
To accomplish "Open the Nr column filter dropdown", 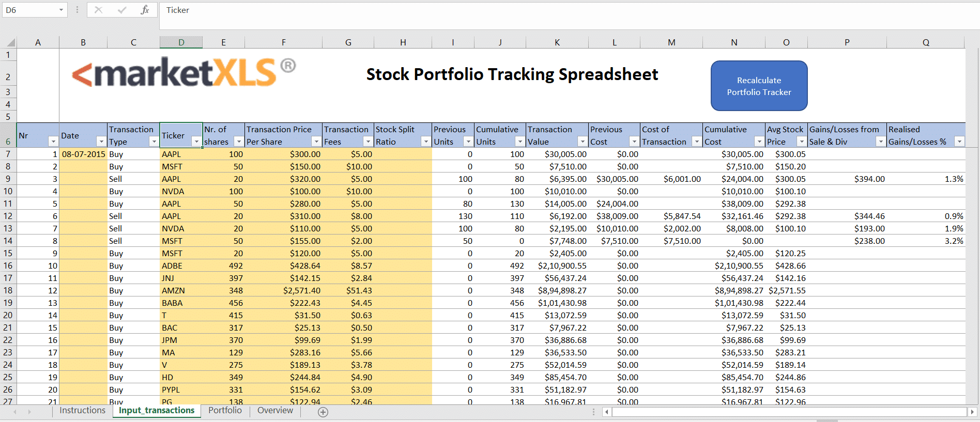I will pyautogui.click(x=53, y=142).
